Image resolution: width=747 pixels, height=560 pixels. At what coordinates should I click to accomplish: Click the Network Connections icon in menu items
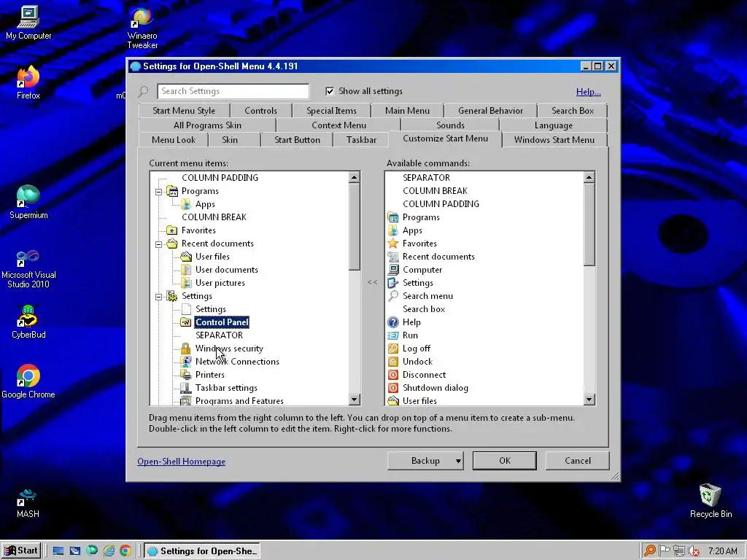[x=186, y=362]
